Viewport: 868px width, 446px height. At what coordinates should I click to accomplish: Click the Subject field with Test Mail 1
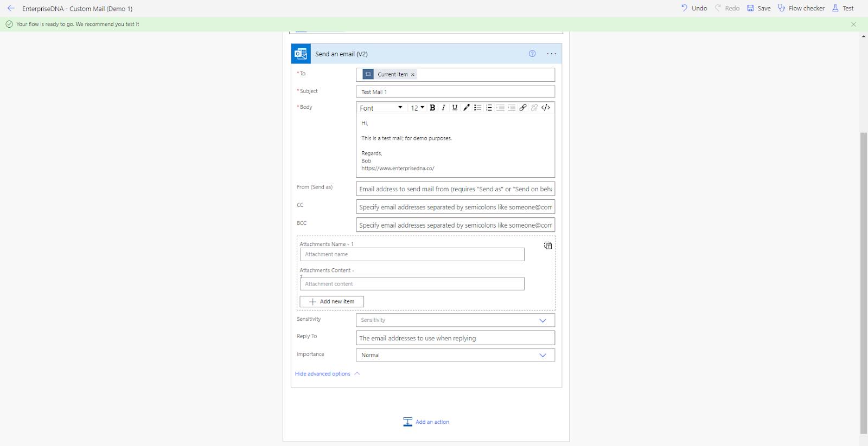click(x=455, y=92)
